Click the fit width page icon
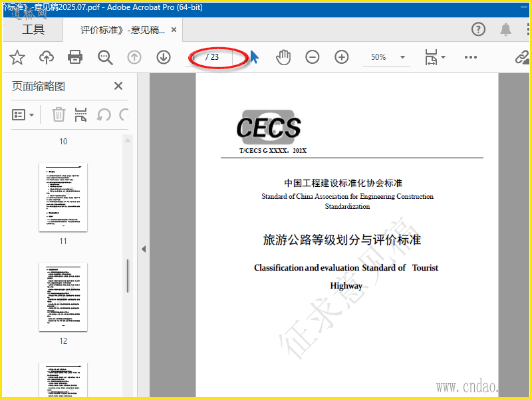Viewport: 532px width, 399px height. 431,57
